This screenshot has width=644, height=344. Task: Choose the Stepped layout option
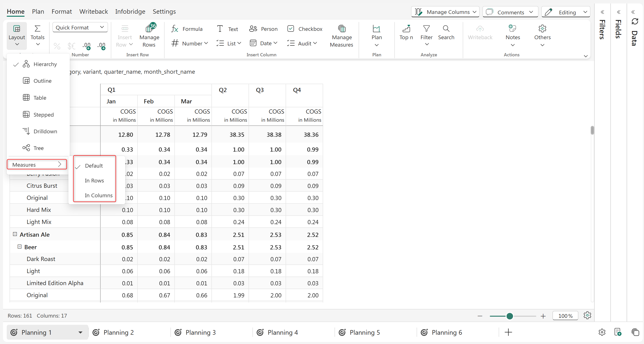pos(44,115)
